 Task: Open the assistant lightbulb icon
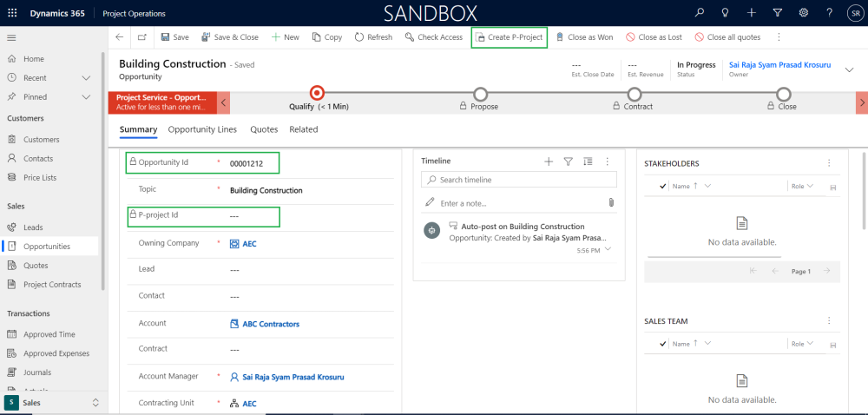[725, 13]
